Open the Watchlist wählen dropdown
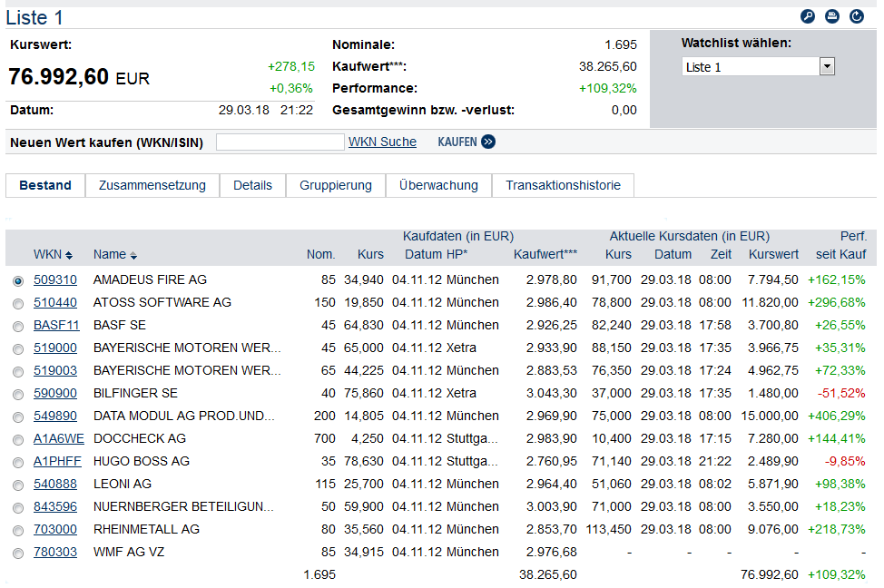 pos(826,66)
